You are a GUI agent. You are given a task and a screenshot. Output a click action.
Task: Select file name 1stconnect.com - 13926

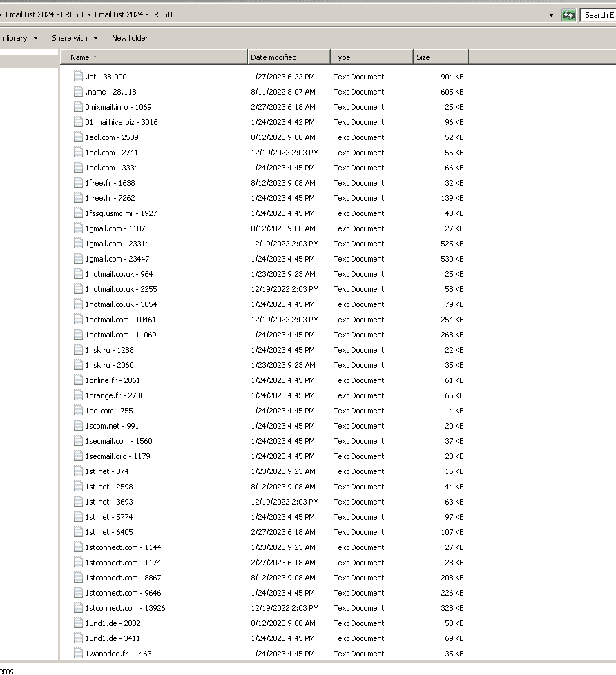[x=126, y=608]
